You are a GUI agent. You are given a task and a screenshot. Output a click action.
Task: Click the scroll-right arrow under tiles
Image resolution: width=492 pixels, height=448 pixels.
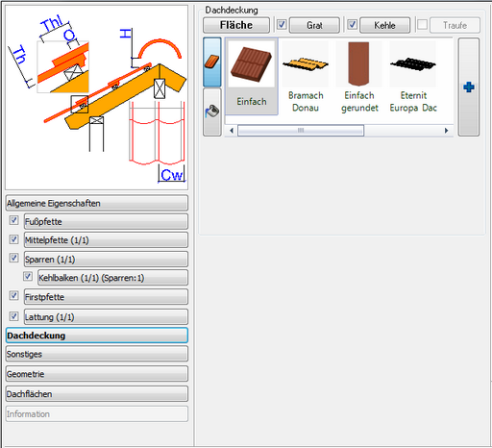click(446, 131)
